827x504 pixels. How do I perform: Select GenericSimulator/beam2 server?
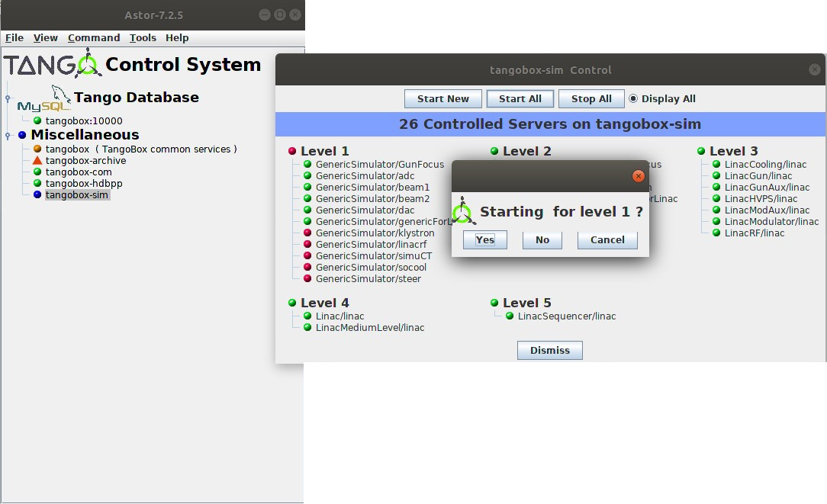(x=372, y=199)
